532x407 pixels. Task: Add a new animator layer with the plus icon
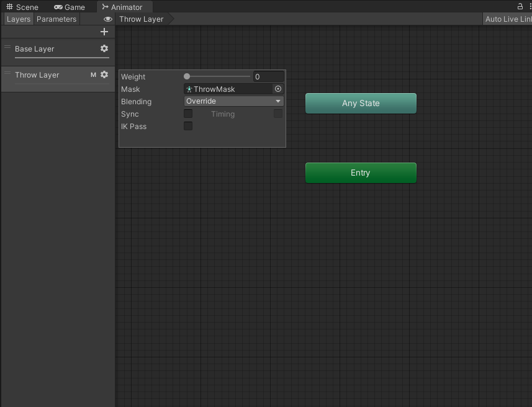coord(104,32)
